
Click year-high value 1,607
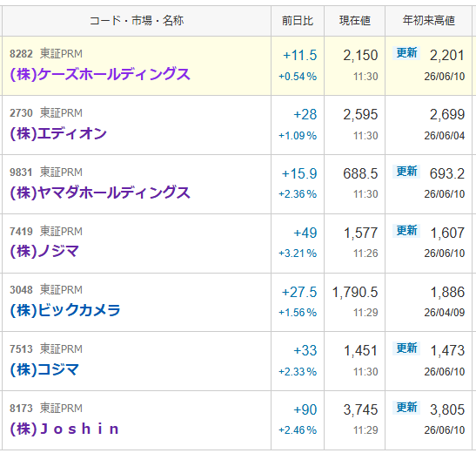[447, 233]
